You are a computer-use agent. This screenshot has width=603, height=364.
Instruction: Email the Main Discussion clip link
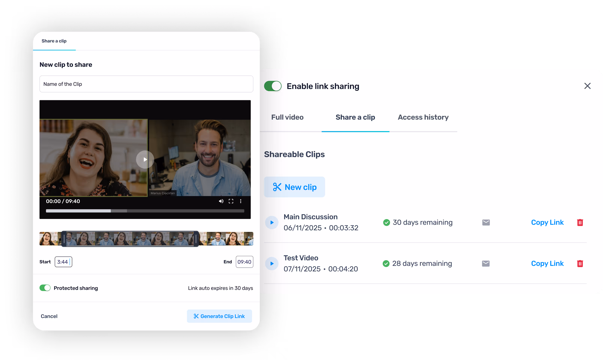click(486, 222)
